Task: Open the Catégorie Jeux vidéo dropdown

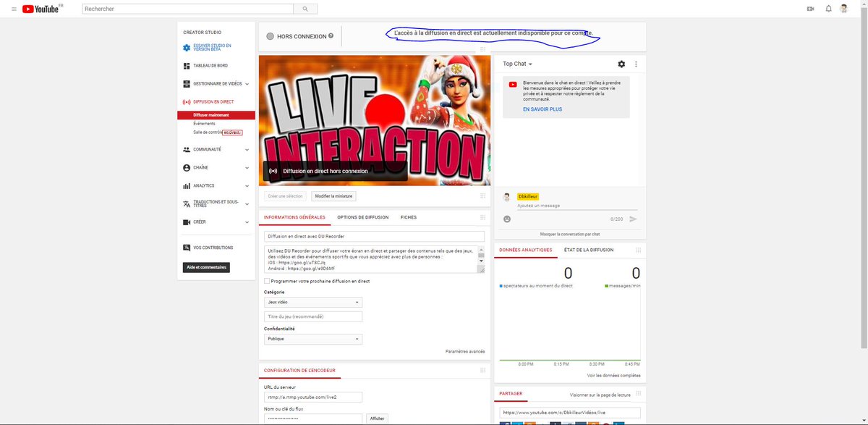Action: (x=313, y=303)
